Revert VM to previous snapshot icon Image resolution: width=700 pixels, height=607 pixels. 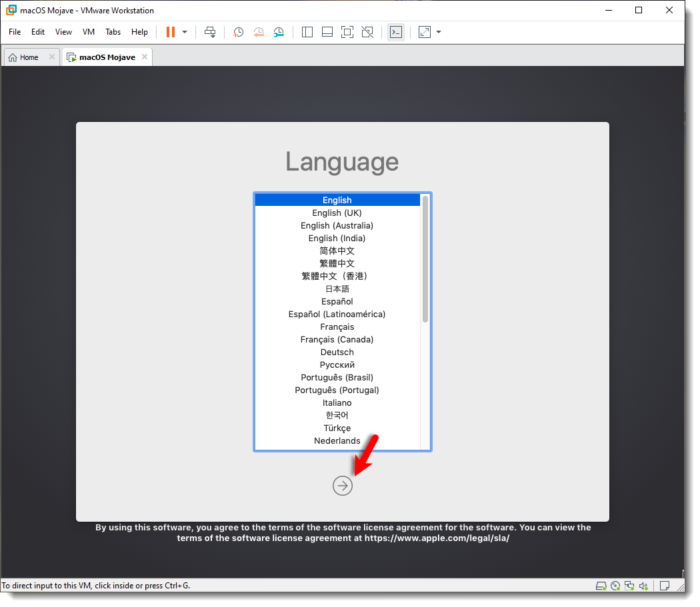pos(259,32)
